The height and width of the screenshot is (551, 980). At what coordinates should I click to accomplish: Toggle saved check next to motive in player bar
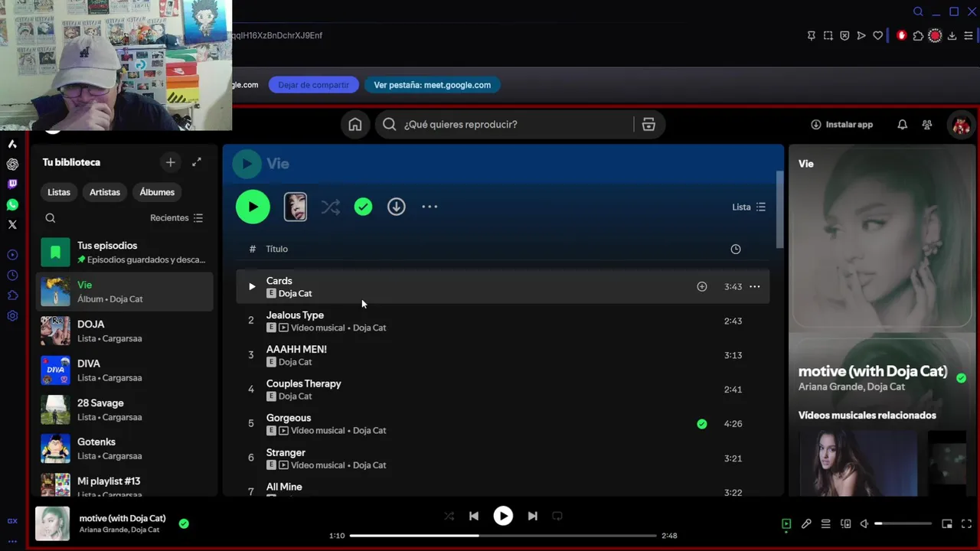pyautogui.click(x=184, y=524)
